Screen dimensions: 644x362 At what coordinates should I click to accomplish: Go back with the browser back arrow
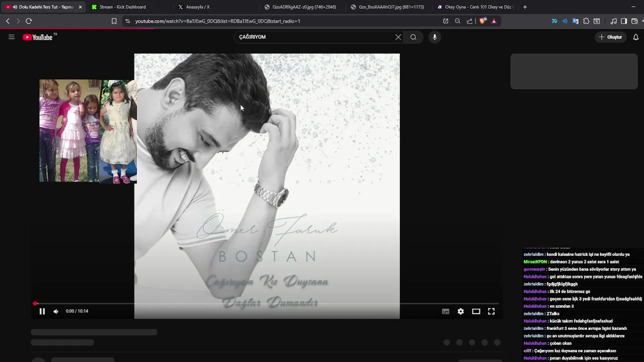(8, 21)
